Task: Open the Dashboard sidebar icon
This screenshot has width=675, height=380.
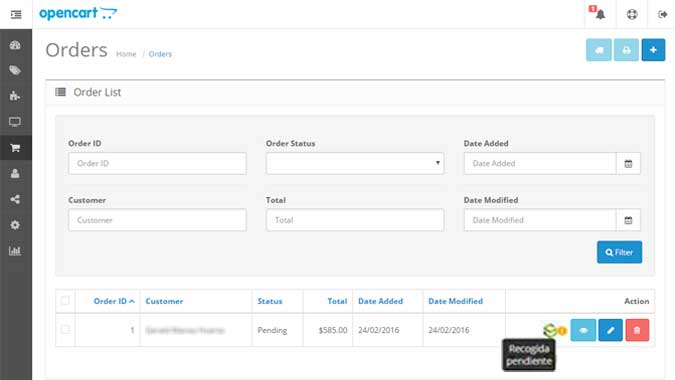Action: 15,45
